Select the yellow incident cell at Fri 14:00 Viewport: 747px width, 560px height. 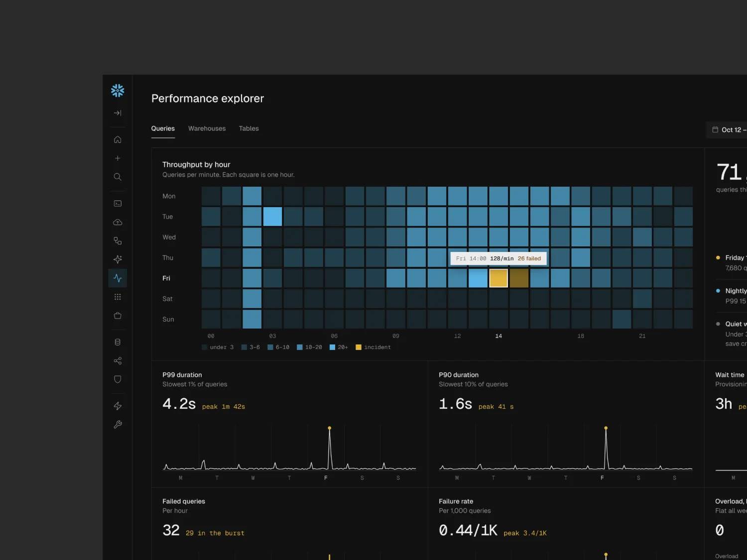pos(498,278)
